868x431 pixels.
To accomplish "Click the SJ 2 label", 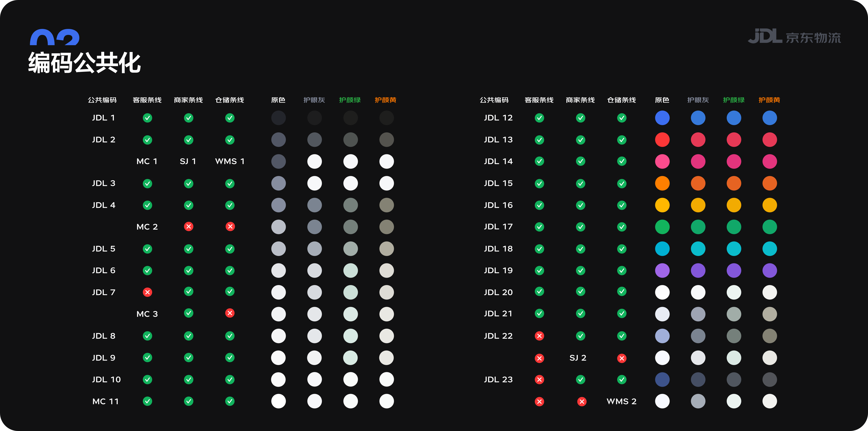I will (x=578, y=358).
